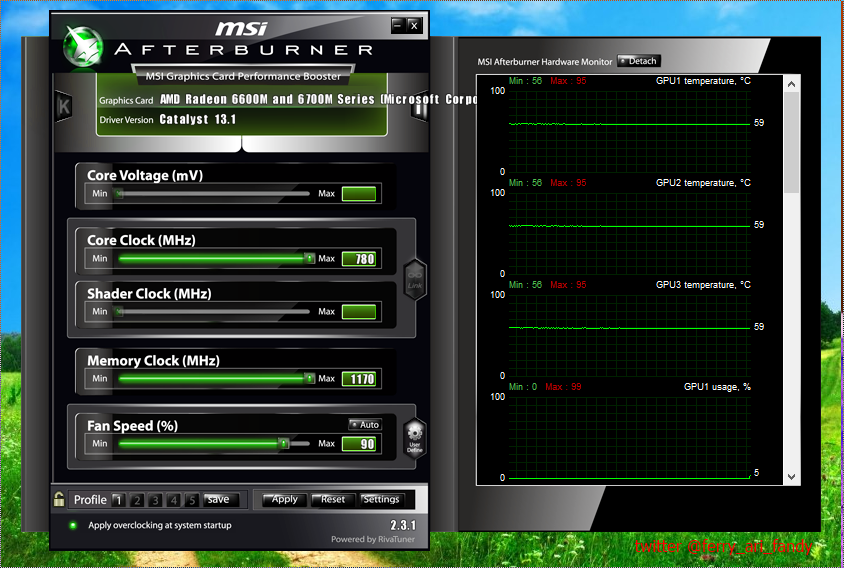
Task: Click hardware monitor scrollbar up arrow
Action: 791,84
